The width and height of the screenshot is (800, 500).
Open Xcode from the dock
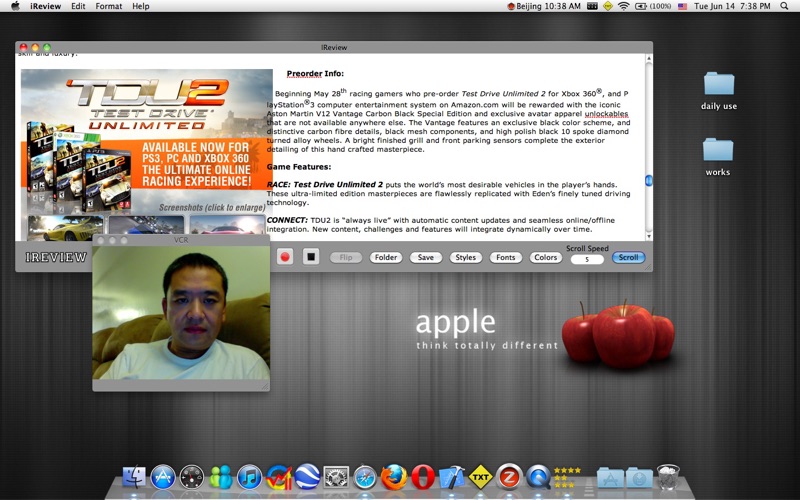[x=452, y=477]
